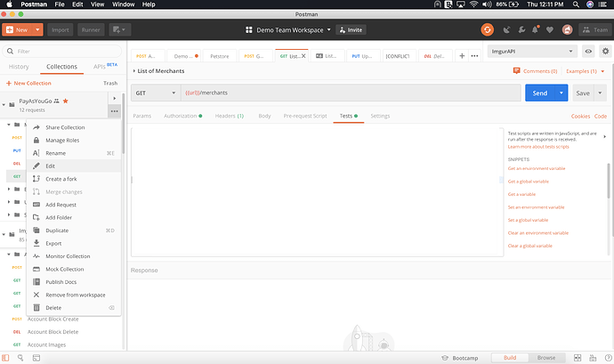Open the Save button dropdown arrow
This screenshot has height=364, width=614.
pyautogui.click(x=600, y=93)
